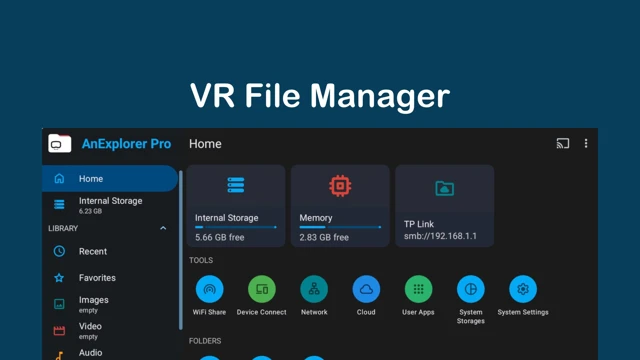
Task: Click the TP Link cloud folder icon
Action: tap(444, 189)
